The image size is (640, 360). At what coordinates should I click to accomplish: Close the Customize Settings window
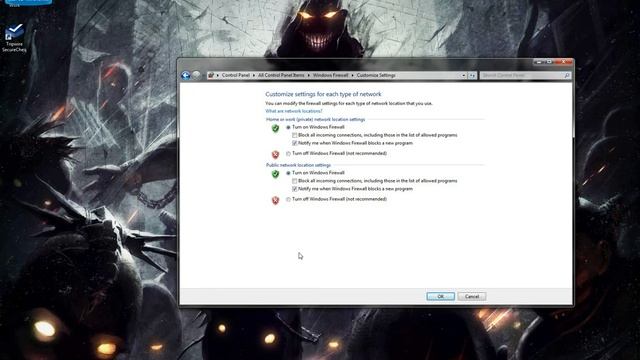tap(563, 62)
